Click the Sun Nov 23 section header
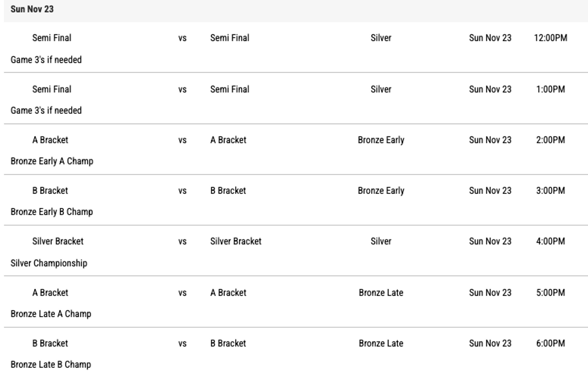 [32, 9]
